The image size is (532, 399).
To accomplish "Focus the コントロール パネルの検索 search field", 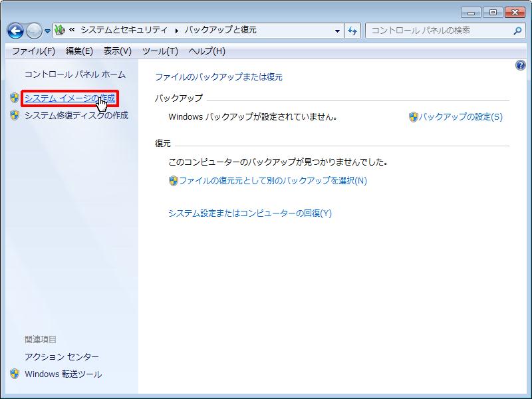I will pyautogui.click(x=439, y=31).
